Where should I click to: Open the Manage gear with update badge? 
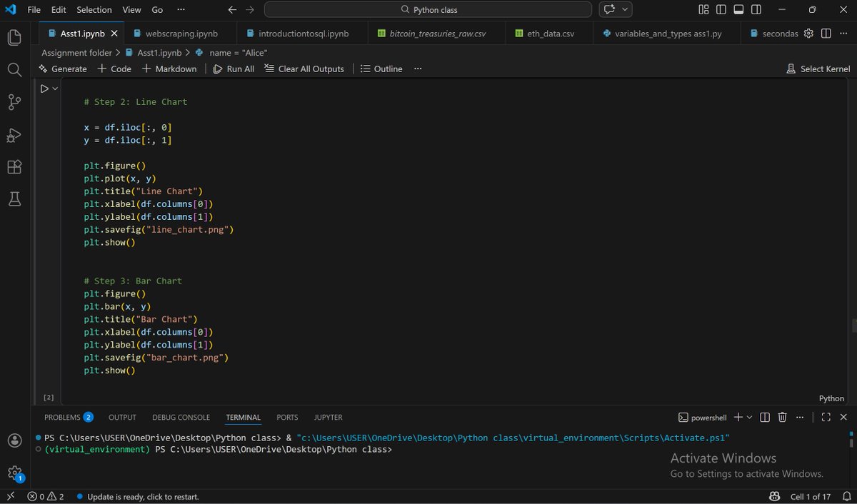tap(14, 473)
